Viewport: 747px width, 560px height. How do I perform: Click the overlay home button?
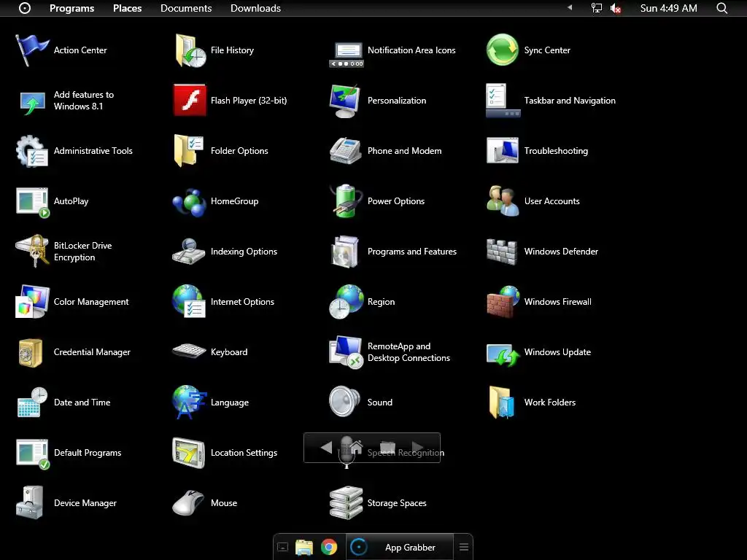tap(356, 447)
